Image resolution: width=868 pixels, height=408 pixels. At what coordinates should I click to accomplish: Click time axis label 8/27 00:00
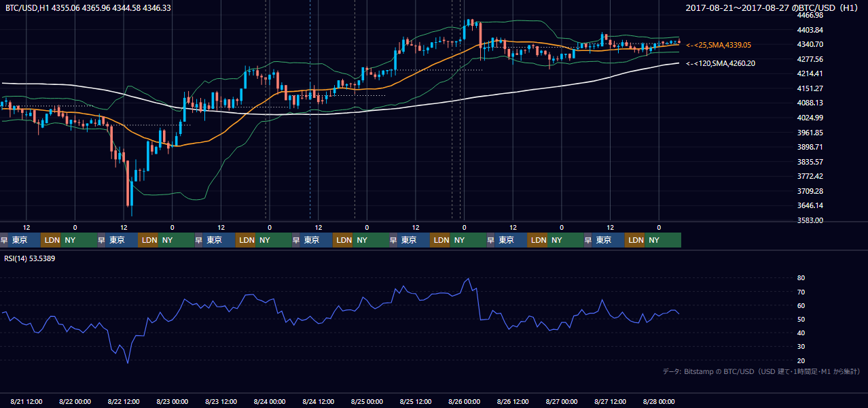click(x=562, y=401)
